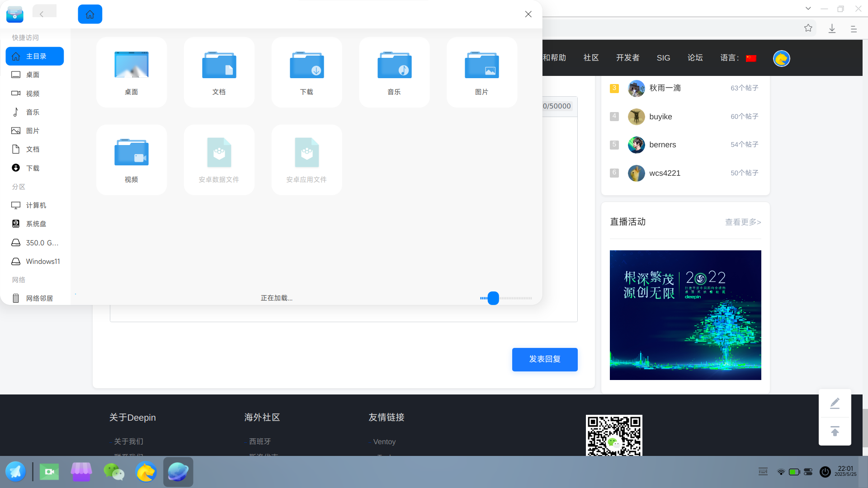Click the home icon in the file manager toolbar
Image resolution: width=868 pixels, height=488 pixels.
(90, 14)
